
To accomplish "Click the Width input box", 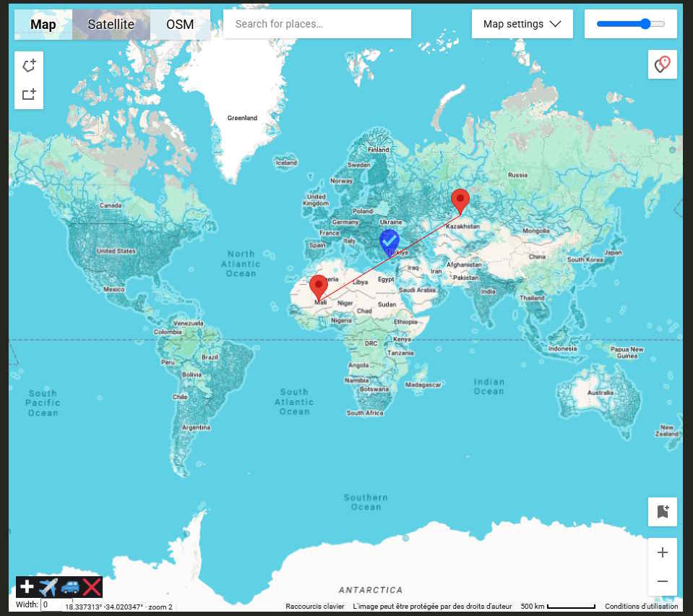I will coord(51,604).
